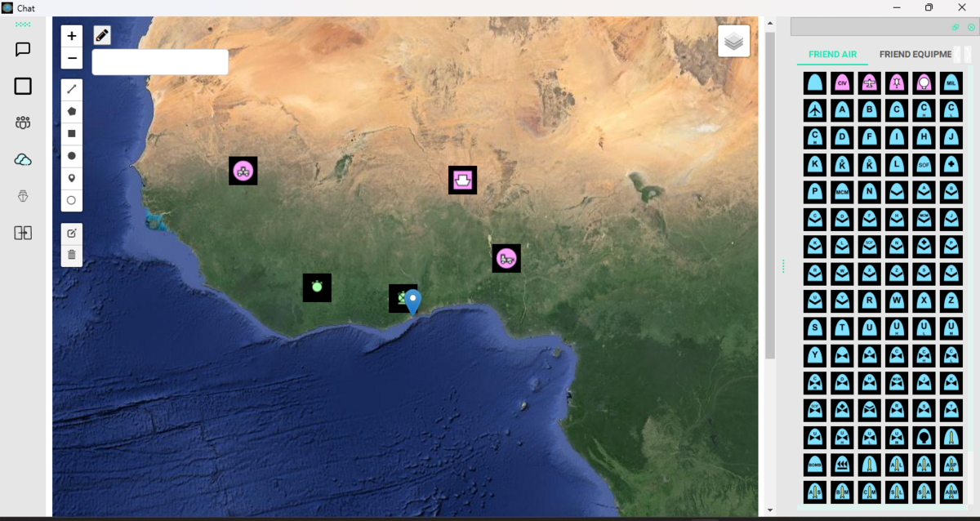The image size is (980, 521).
Task: Zoom out on the map
Action: [x=72, y=58]
